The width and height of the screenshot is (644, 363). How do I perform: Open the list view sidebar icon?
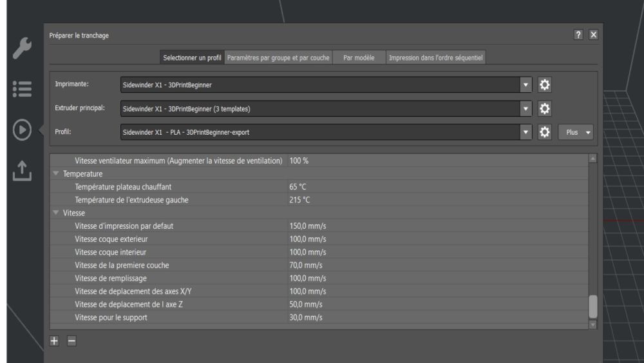(x=22, y=89)
